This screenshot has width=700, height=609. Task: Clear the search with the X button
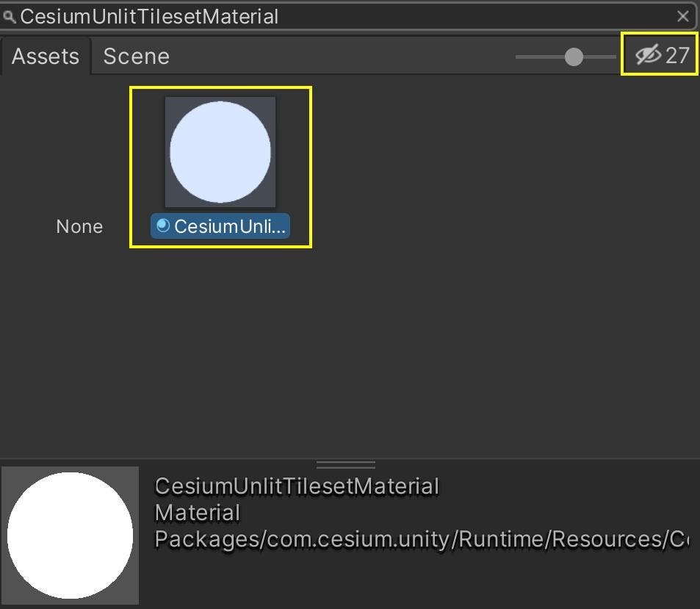(x=684, y=16)
